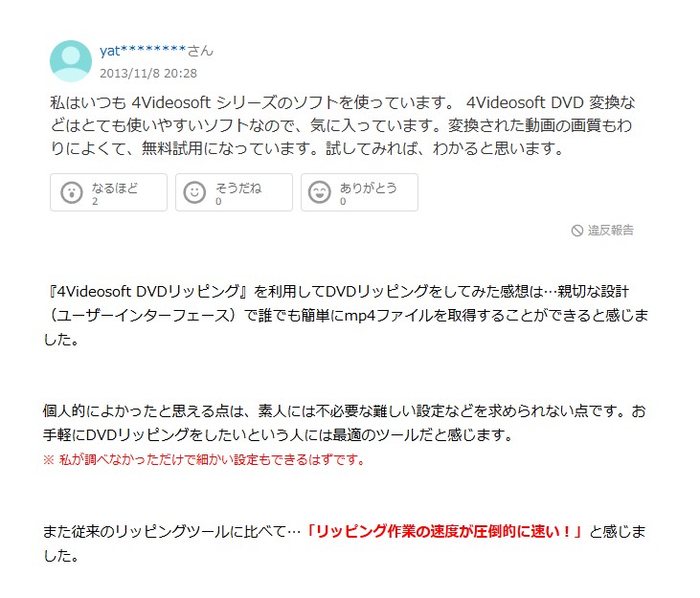Click the paragraph starting 『4Videosoft DVDリッピング』

[346, 316]
